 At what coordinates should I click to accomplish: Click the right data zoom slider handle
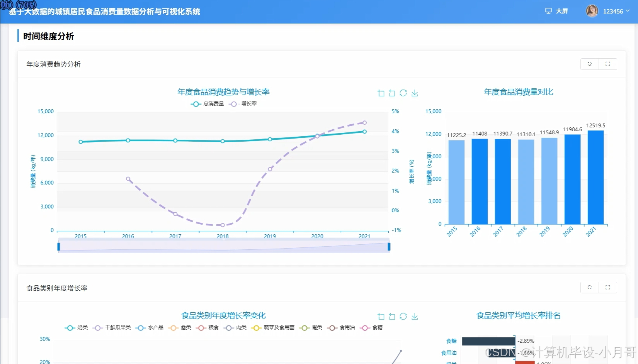[389, 247]
